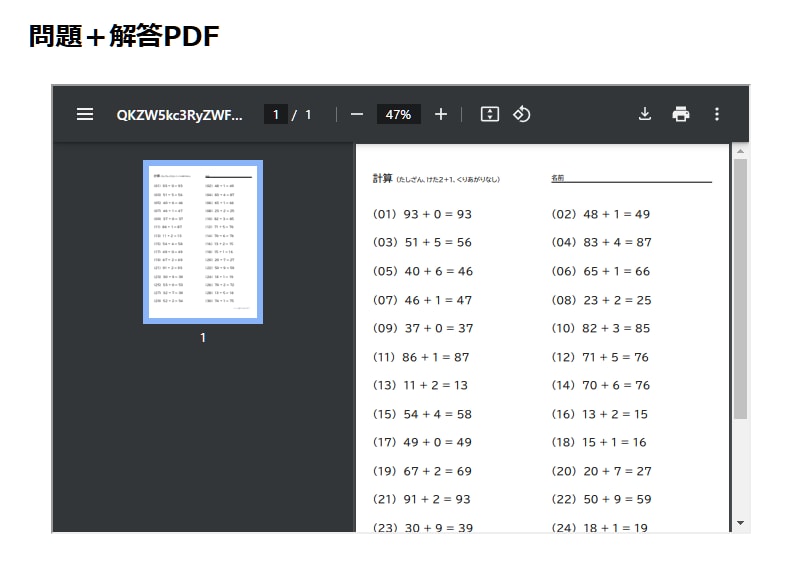Click problem (05) 40 + 6 = 46
Screen dimensions: 794x564
(x=423, y=271)
